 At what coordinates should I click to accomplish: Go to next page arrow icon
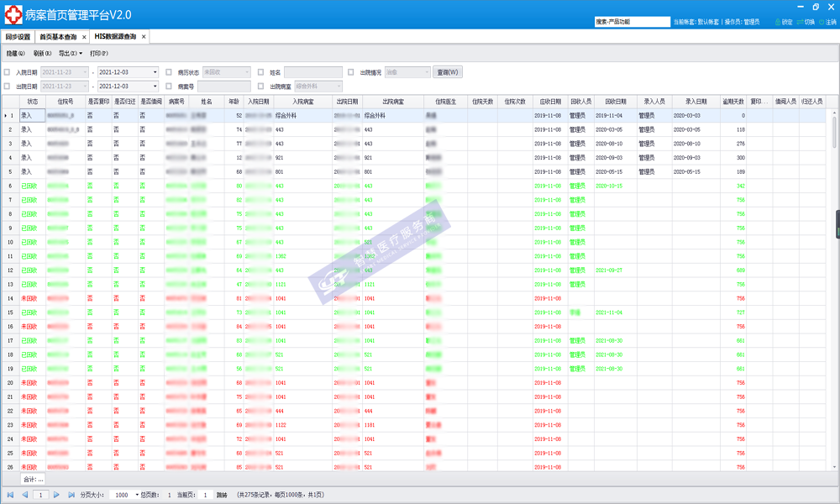57,495
